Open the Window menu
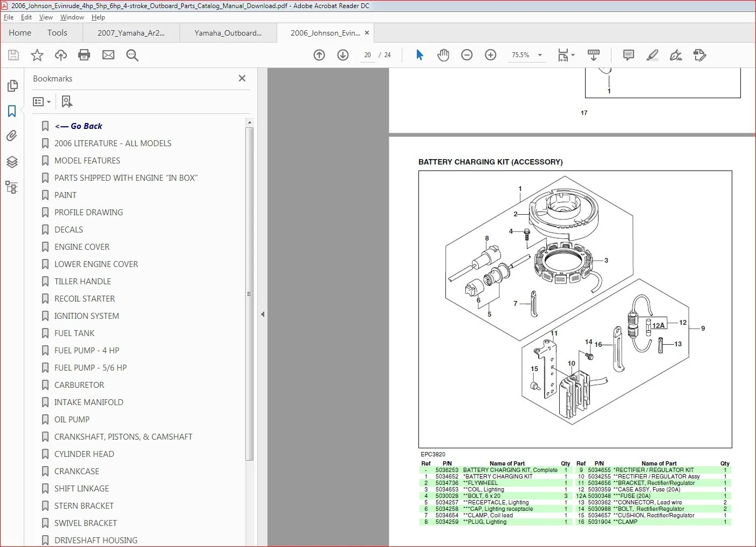Viewport: 756px width, 547px height. (72, 17)
